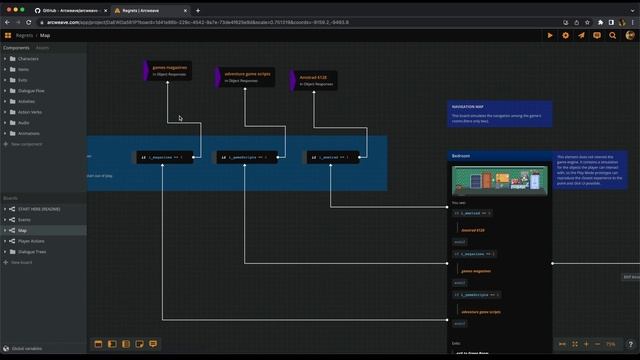Reload the page in the browser
640x360 pixels.
[x=29, y=22]
